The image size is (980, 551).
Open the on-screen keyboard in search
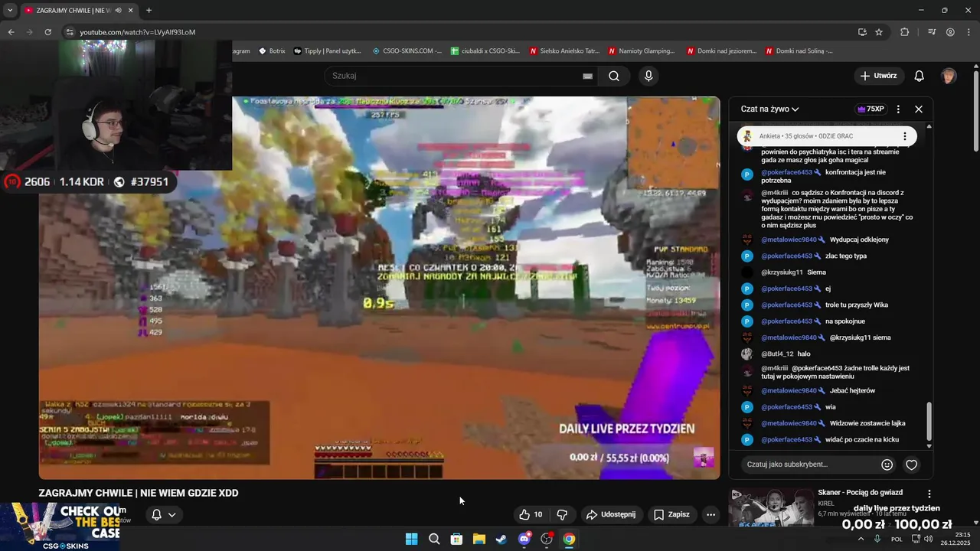click(x=587, y=76)
